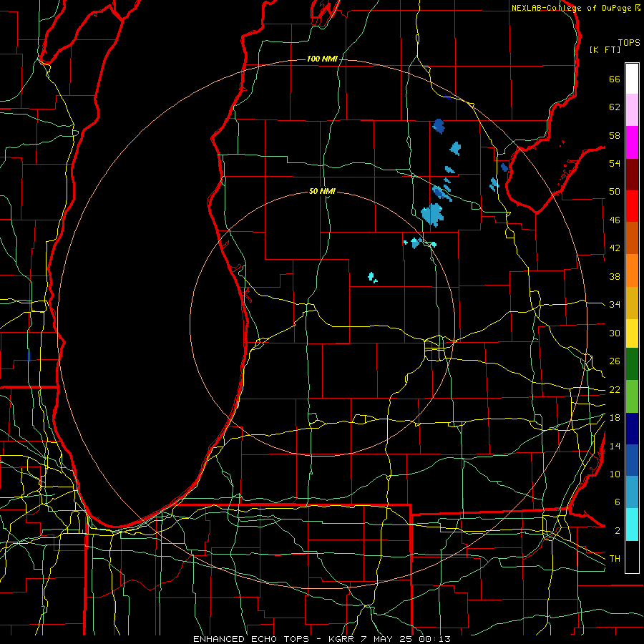644x644 pixels.
Task: Click the 14 legend value
Action: coord(615,446)
